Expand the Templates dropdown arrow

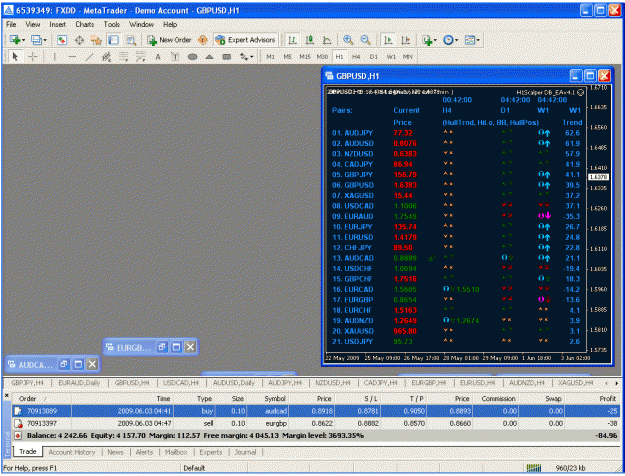pyautogui.click(x=478, y=40)
